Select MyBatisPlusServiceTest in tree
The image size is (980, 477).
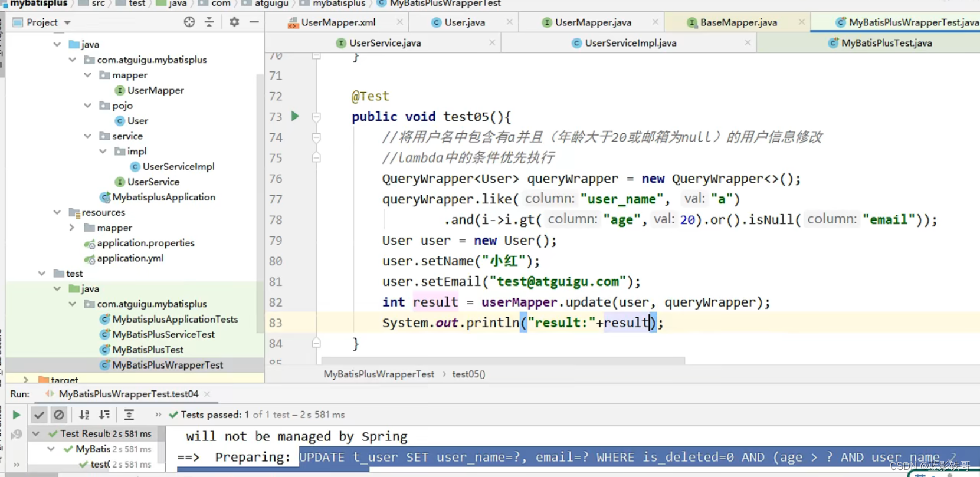tap(163, 334)
